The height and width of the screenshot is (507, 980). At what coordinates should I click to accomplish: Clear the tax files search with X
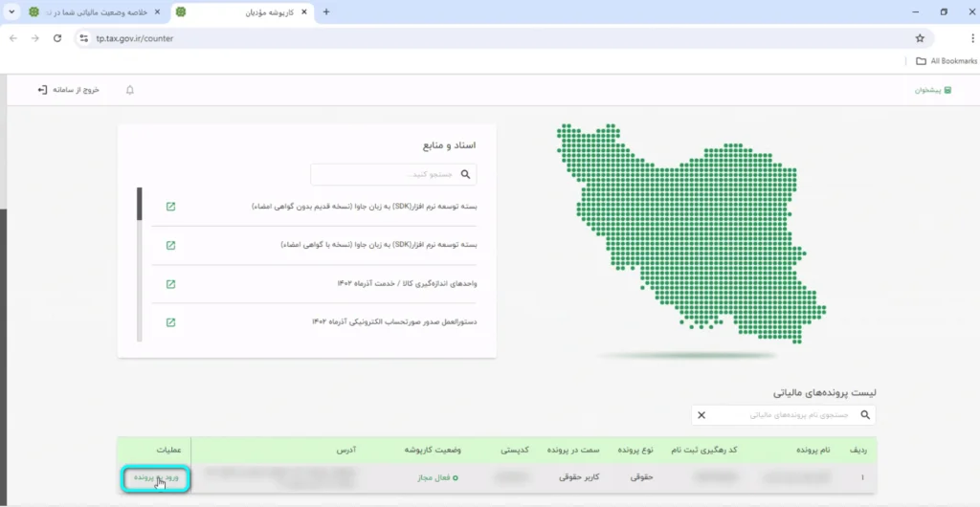tap(701, 415)
